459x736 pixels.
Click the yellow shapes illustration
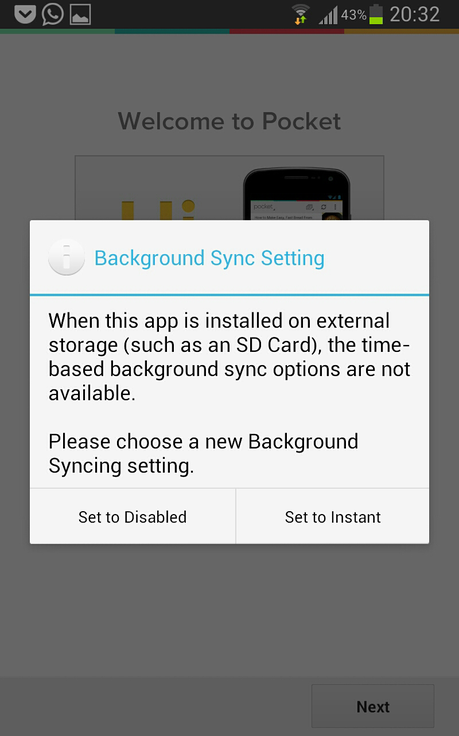tap(158, 210)
